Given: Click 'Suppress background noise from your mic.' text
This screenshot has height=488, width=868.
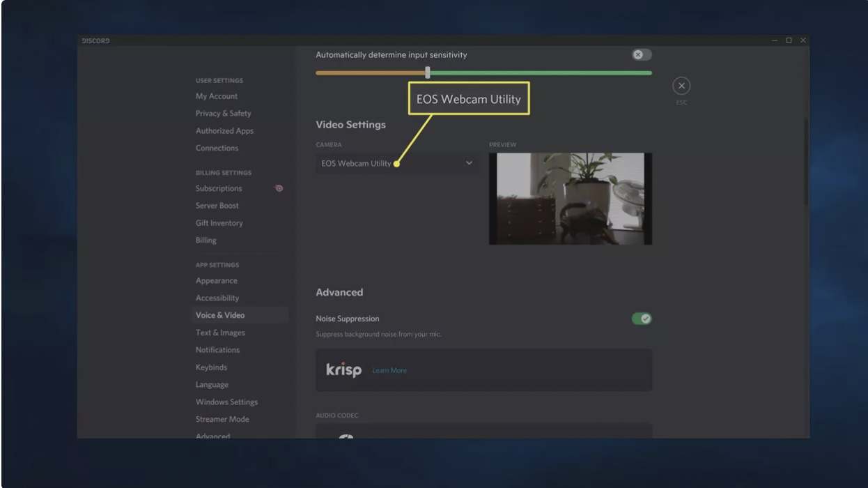Looking at the screenshot, I should [378, 335].
